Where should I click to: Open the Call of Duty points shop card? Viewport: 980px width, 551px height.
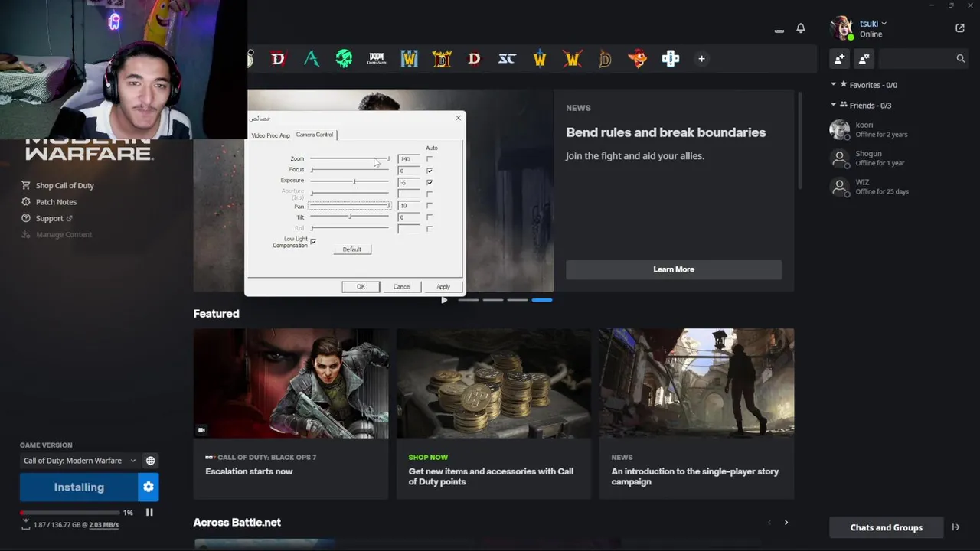click(x=494, y=414)
